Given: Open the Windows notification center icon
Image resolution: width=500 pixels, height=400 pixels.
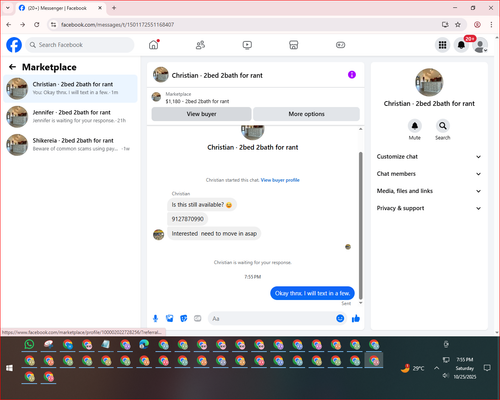Looking at the screenshot, I should click(x=487, y=368).
